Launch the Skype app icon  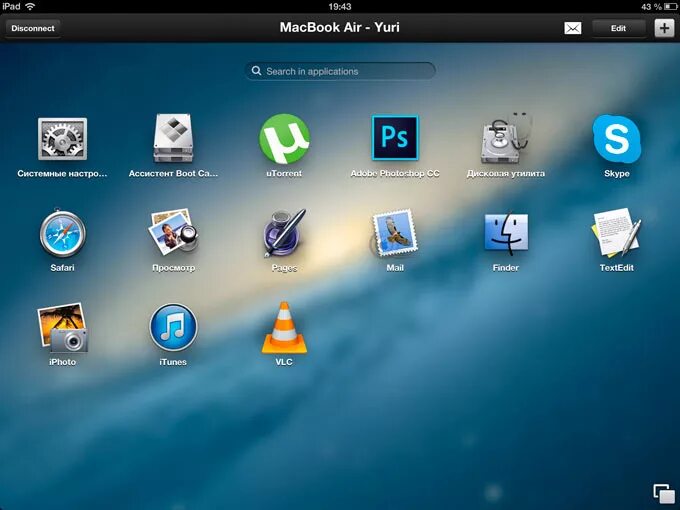(x=616, y=139)
